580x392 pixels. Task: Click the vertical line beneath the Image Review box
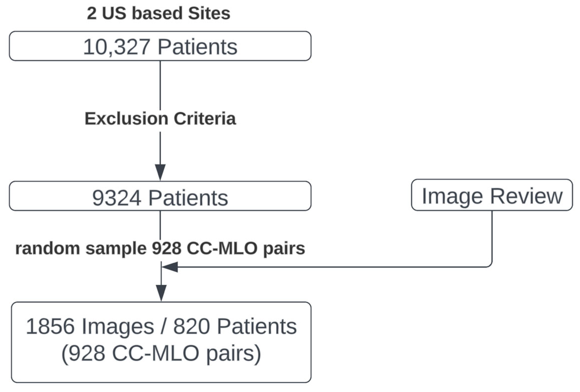coord(492,237)
